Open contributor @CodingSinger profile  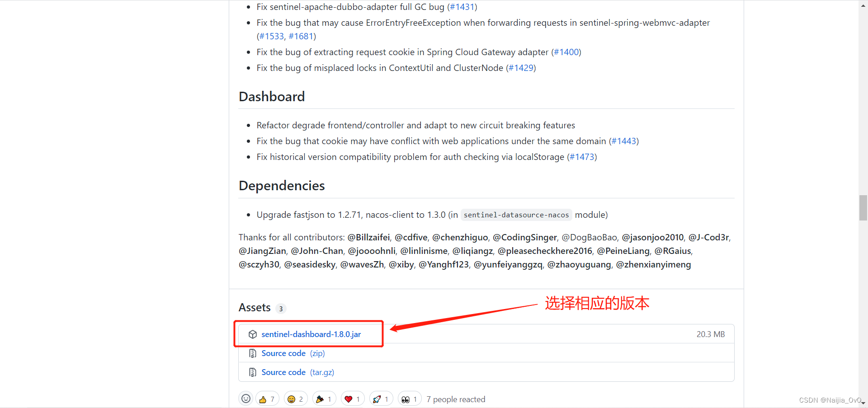point(525,237)
